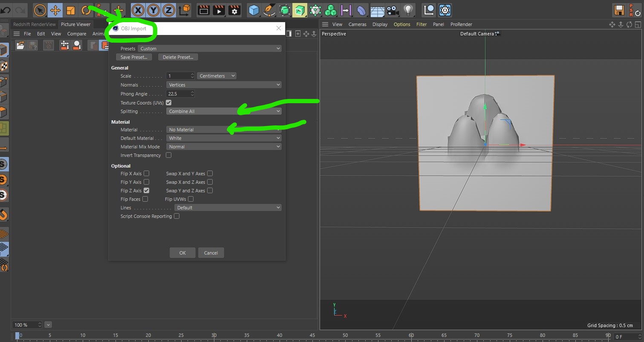
Task: Enable the Invert Transparency checkbox
Action: [x=169, y=155]
